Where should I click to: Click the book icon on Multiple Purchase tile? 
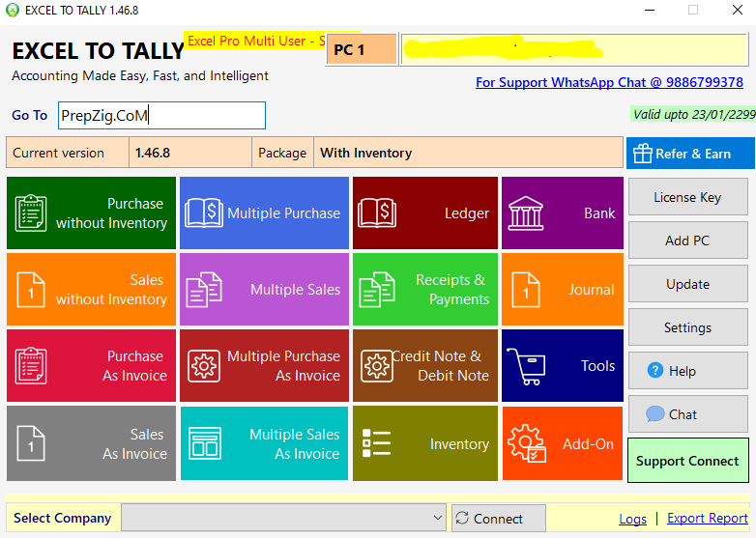click(204, 212)
